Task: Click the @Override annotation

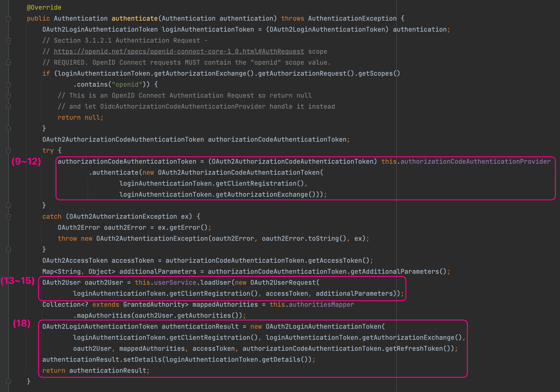Action: (44, 8)
